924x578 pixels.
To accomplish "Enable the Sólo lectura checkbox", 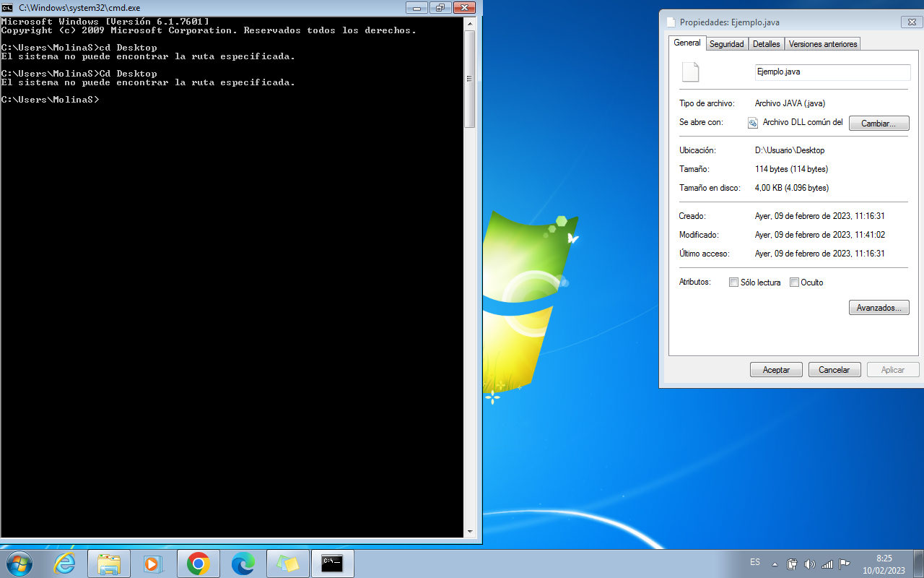I will point(733,282).
